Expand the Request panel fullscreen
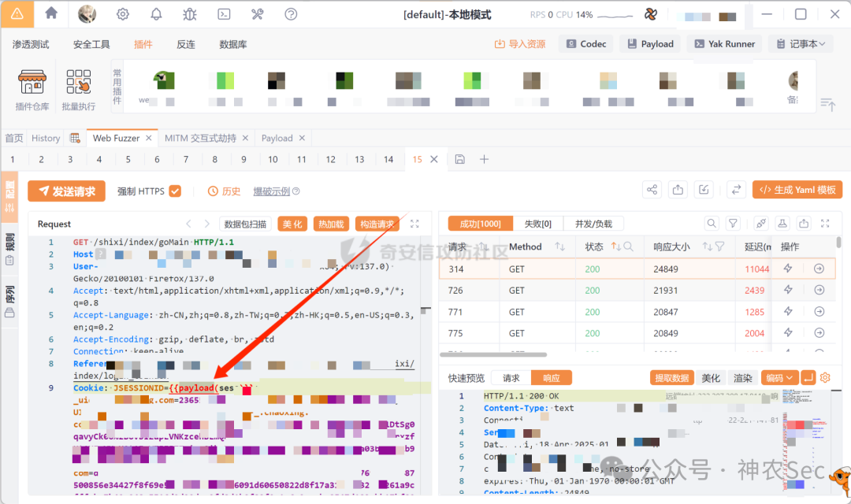851x504 pixels. (414, 224)
